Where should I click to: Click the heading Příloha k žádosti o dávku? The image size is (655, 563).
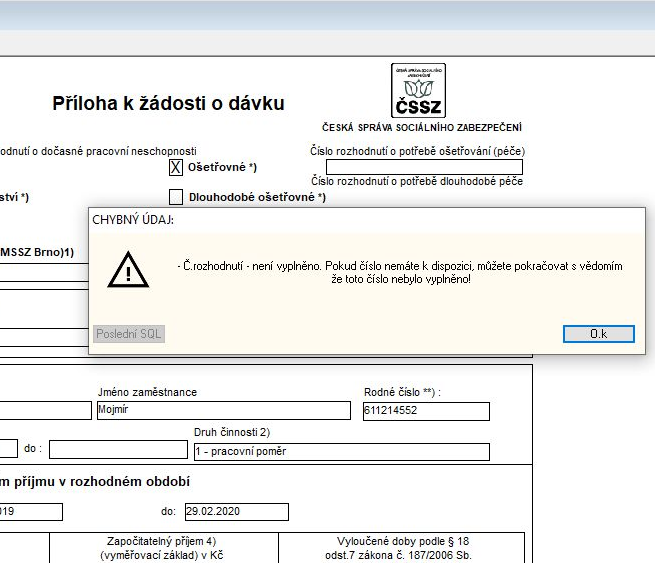click(x=168, y=103)
